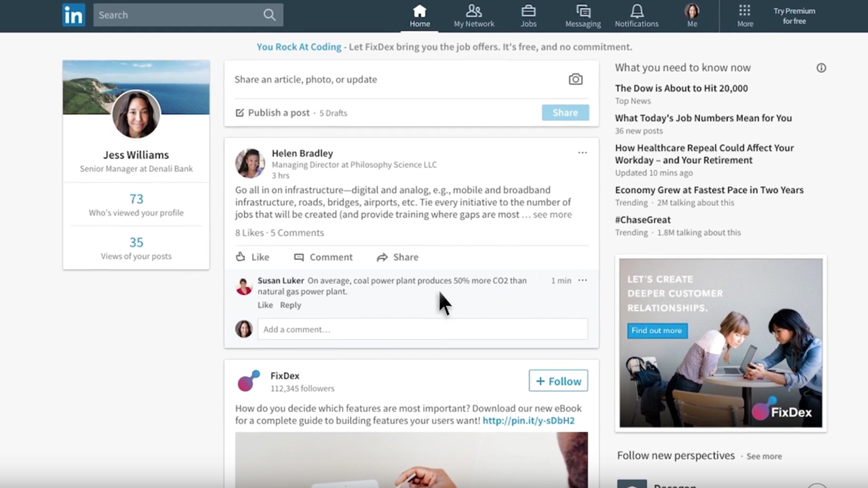Screen dimensions: 868x488
Task: Click See more next to Follow new perspectives
Action: (764, 456)
